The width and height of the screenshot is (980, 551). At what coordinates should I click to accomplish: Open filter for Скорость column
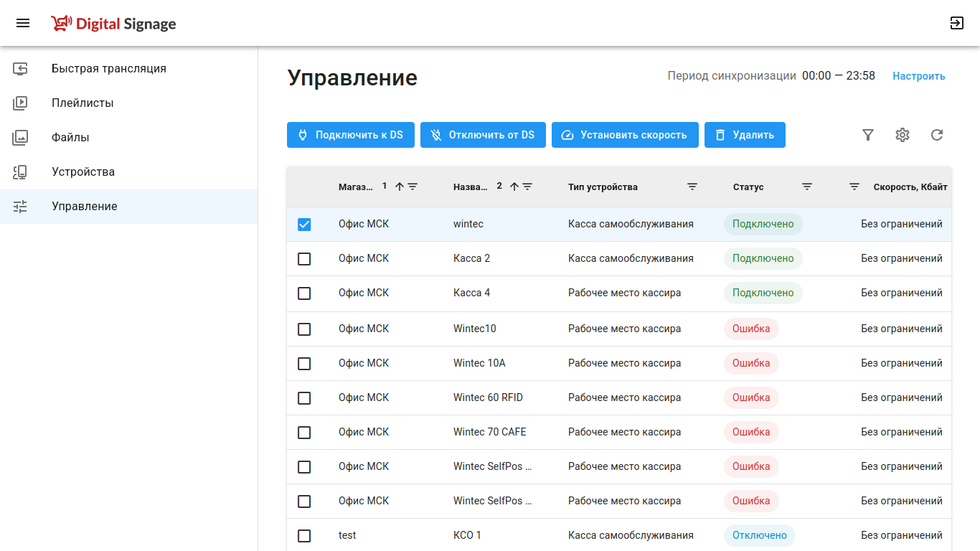[x=854, y=187]
